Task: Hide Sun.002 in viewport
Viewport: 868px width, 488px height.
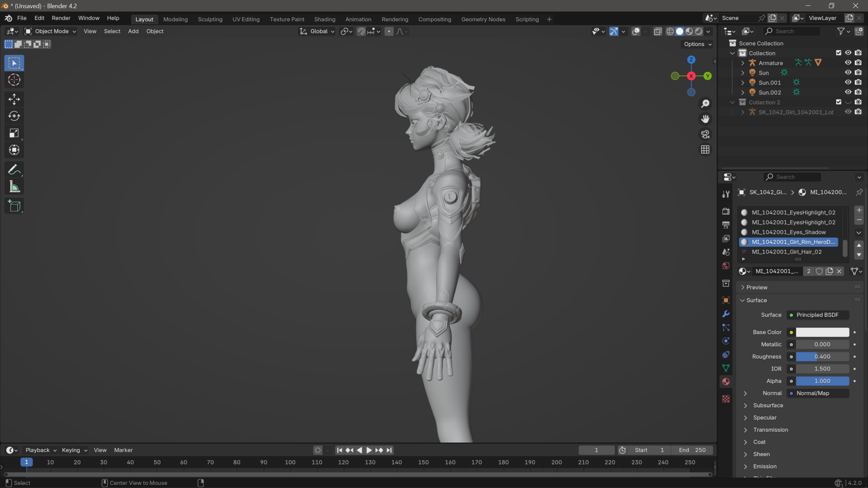Action: click(x=848, y=92)
